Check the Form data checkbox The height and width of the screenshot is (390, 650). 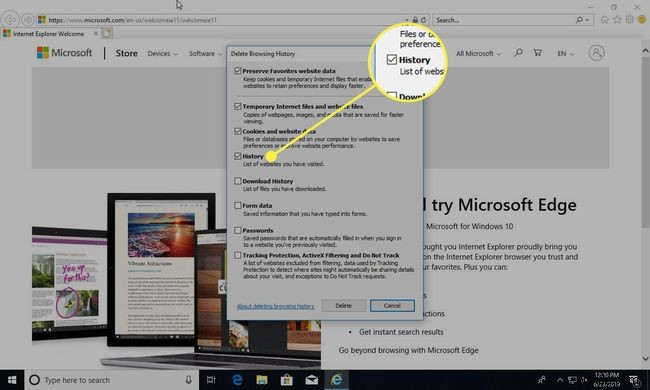click(238, 206)
